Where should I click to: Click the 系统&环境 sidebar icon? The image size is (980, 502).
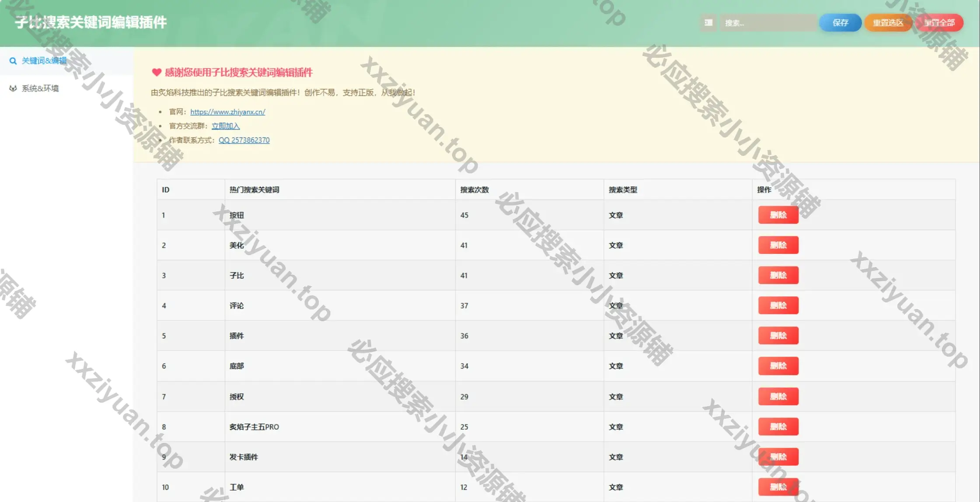tap(13, 88)
